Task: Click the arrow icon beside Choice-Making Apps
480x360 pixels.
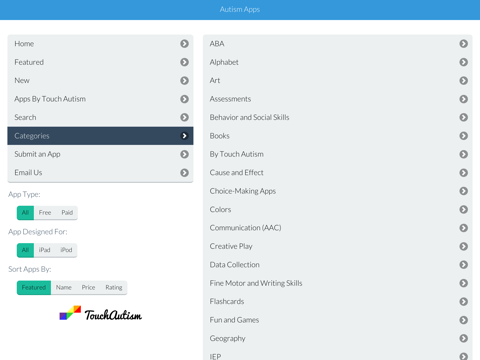Action: tap(463, 191)
